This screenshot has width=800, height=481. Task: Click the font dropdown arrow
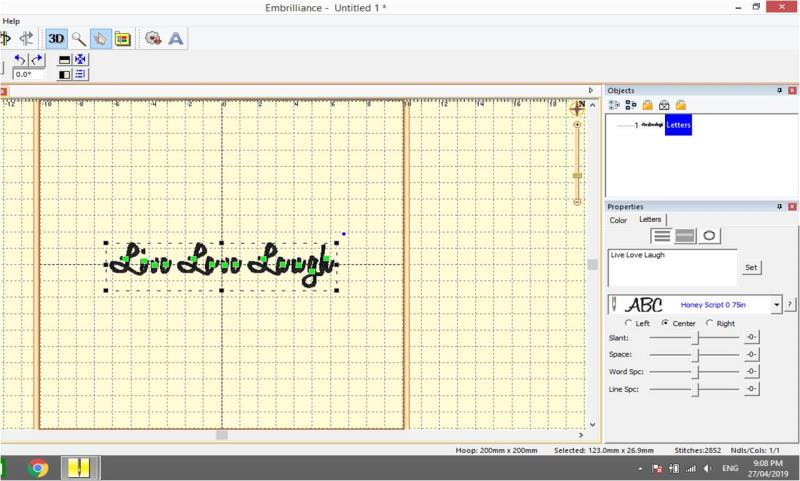pyautogui.click(x=776, y=305)
